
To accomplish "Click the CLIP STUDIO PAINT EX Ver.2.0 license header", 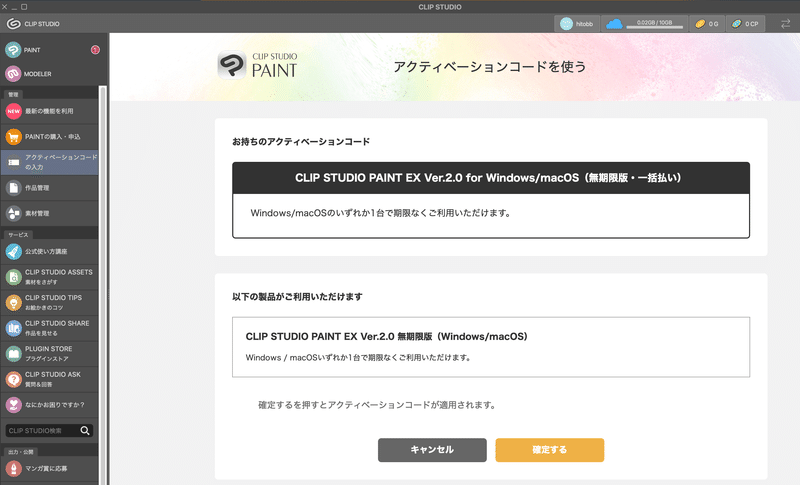I will tap(491, 178).
